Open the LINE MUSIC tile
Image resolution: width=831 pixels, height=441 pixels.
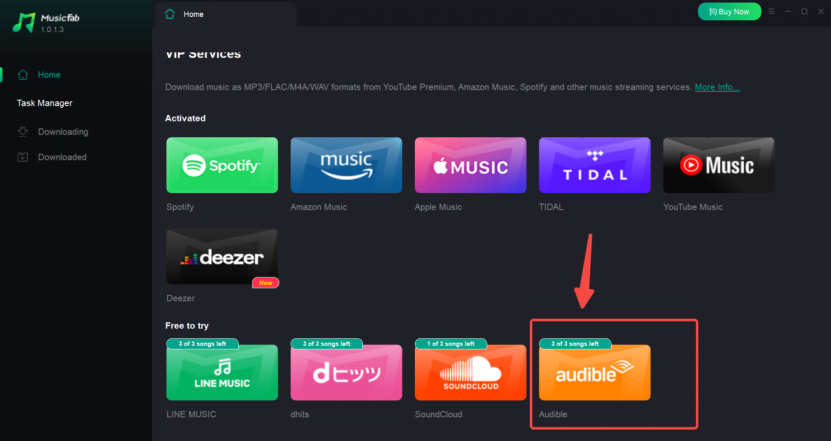222,373
